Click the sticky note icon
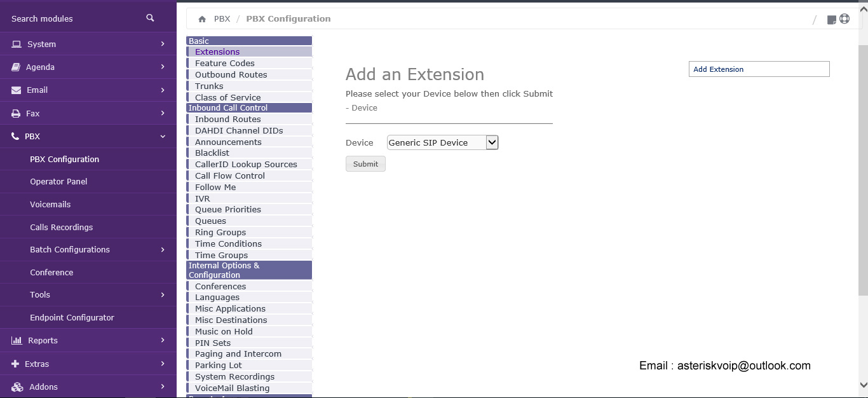The height and width of the screenshot is (398, 868). click(831, 20)
